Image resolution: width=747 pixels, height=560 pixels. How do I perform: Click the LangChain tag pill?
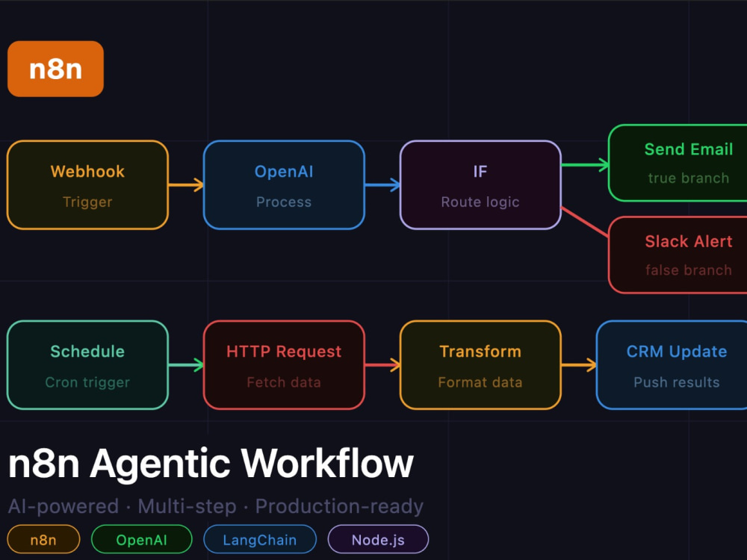click(x=260, y=540)
